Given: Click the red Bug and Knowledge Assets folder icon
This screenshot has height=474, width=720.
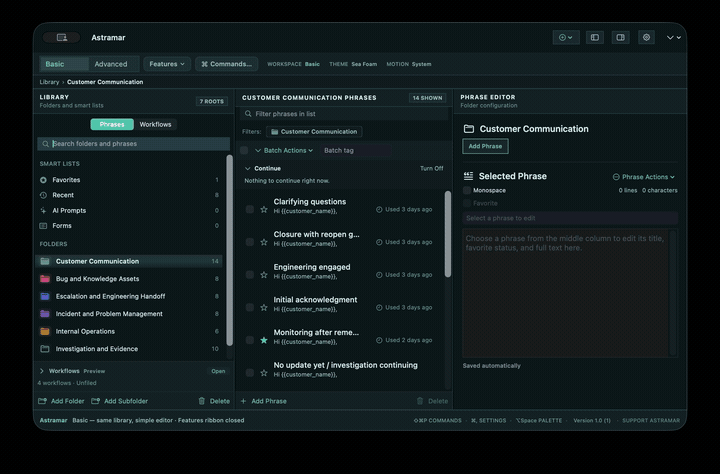Looking at the screenshot, I should pyautogui.click(x=45, y=279).
